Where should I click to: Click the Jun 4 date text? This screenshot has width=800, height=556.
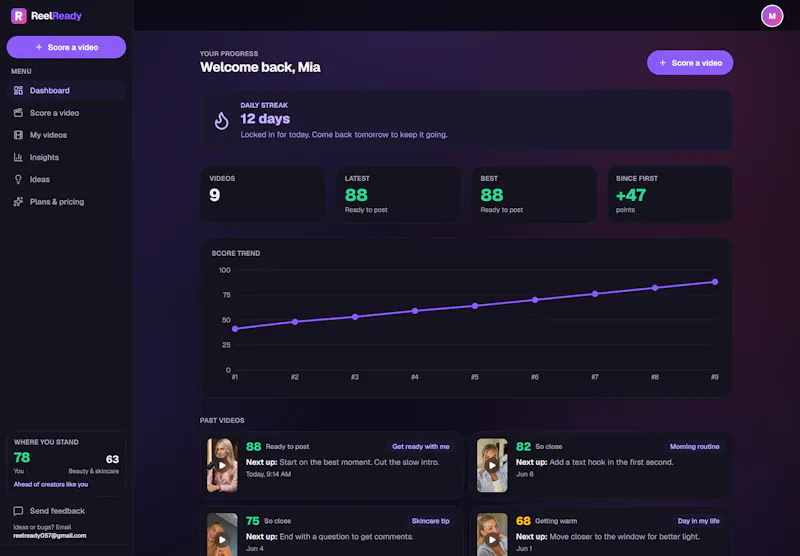click(x=255, y=548)
